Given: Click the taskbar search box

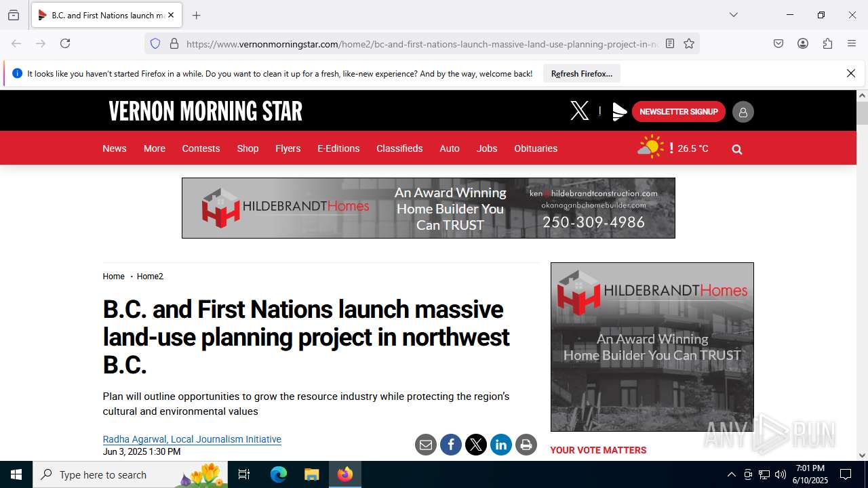Looking at the screenshot, I should (x=130, y=474).
